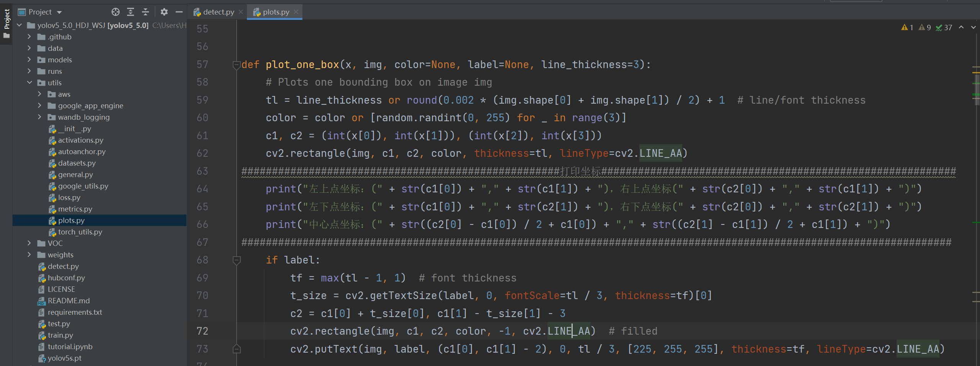
Task: Expand the weights folder
Action: click(x=29, y=255)
